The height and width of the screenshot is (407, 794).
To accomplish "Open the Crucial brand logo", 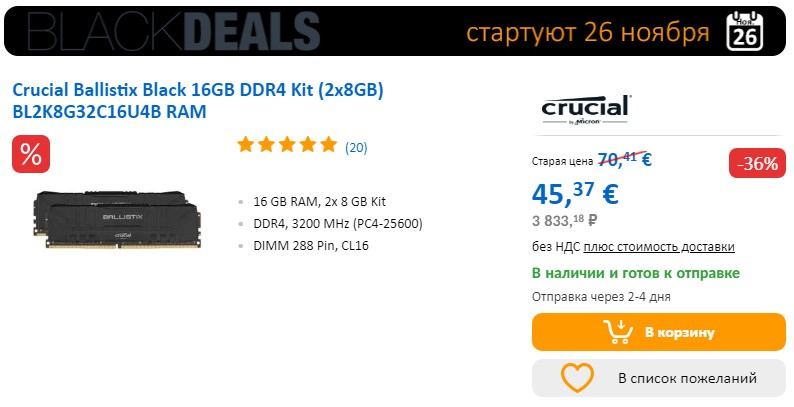I will (585, 109).
